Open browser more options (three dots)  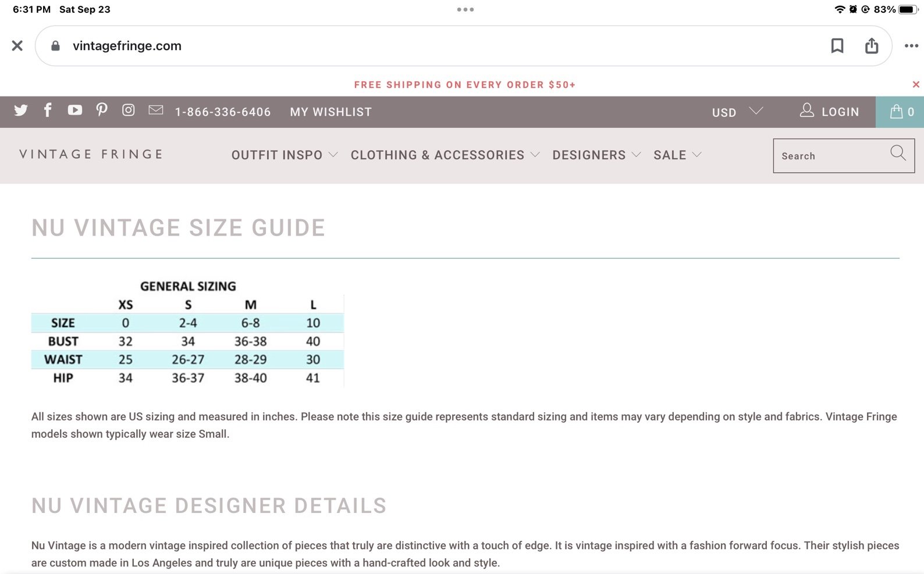pyautogui.click(x=911, y=45)
